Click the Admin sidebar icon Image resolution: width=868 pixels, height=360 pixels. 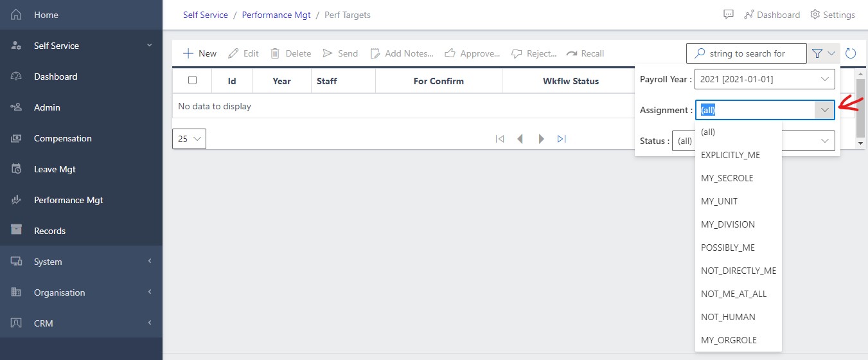tap(17, 107)
